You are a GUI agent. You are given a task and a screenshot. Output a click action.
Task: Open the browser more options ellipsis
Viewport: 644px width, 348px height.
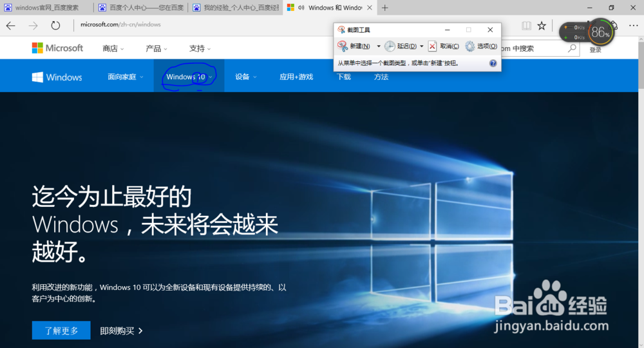pyautogui.click(x=633, y=26)
